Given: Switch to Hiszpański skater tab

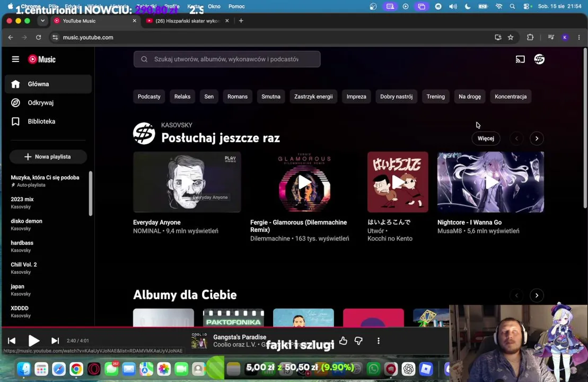Looking at the screenshot, I should [188, 21].
